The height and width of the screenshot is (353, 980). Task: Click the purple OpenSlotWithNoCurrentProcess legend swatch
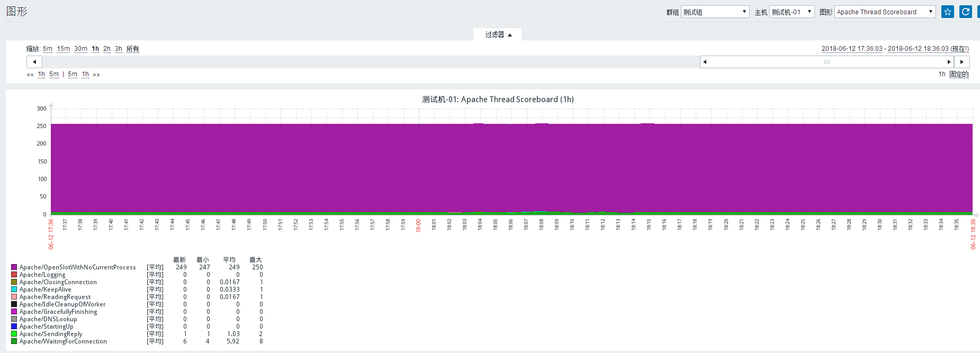(x=14, y=267)
